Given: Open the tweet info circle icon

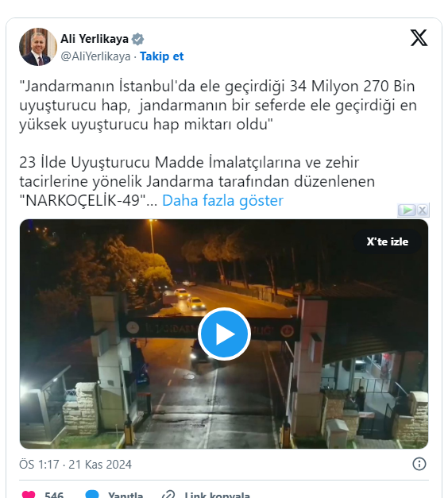Looking at the screenshot, I should 419,464.
